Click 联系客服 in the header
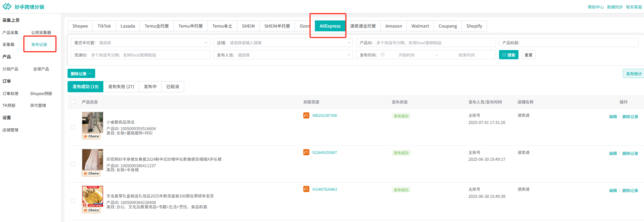 click(634, 7)
